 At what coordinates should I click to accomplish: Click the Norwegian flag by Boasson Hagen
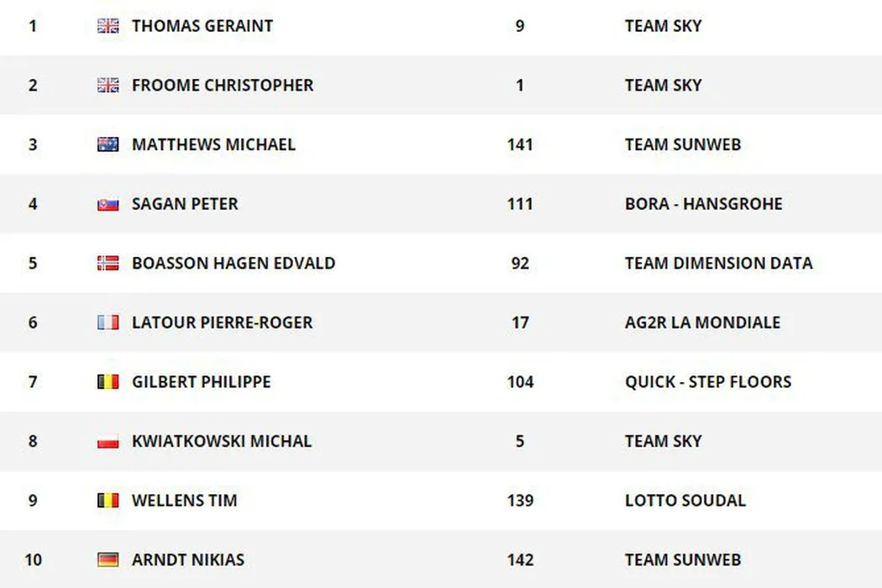[108, 263]
